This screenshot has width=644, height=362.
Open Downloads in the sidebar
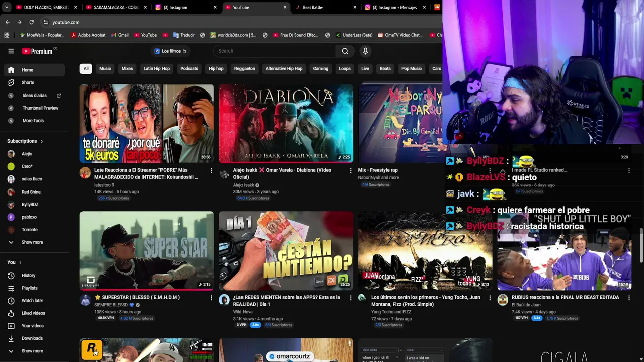click(x=33, y=338)
